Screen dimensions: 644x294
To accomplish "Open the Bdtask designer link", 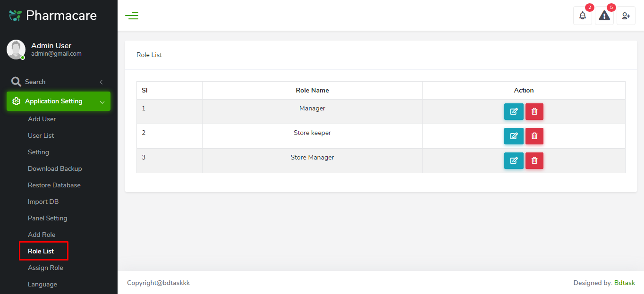I will (624, 283).
